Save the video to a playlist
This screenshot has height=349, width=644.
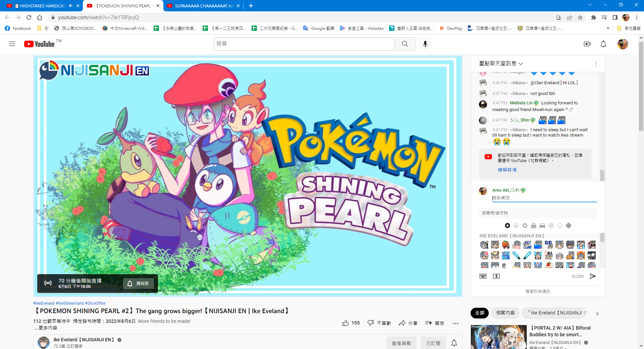pos(434,323)
